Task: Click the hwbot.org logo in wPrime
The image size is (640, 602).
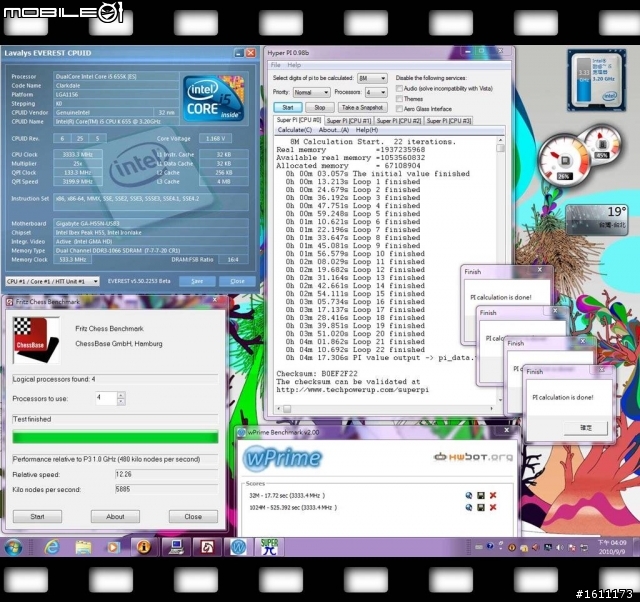Action: [x=473, y=457]
